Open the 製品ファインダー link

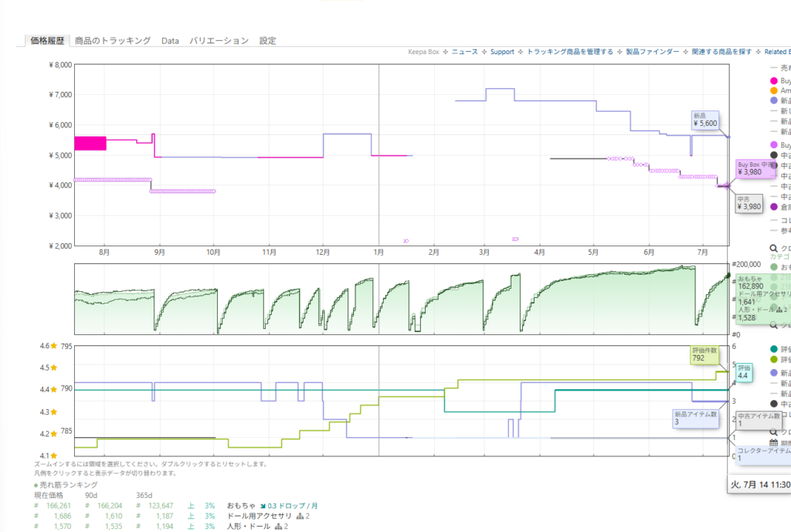(x=652, y=52)
